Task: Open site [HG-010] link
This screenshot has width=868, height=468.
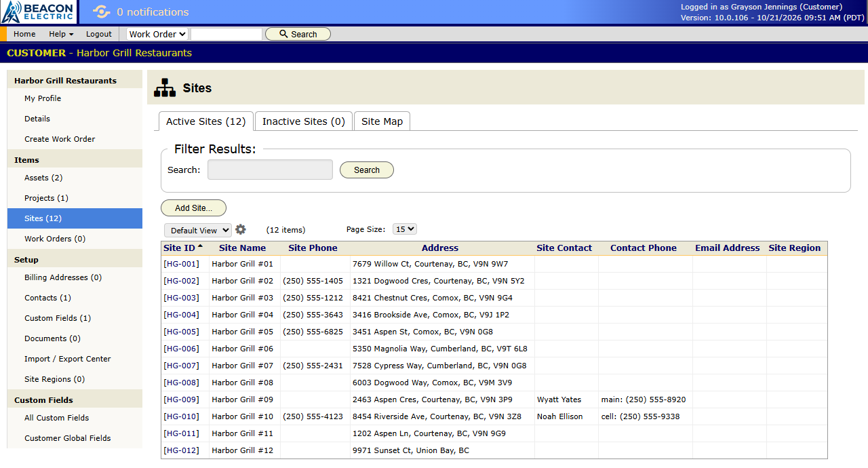Action: (x=181, y=416)
